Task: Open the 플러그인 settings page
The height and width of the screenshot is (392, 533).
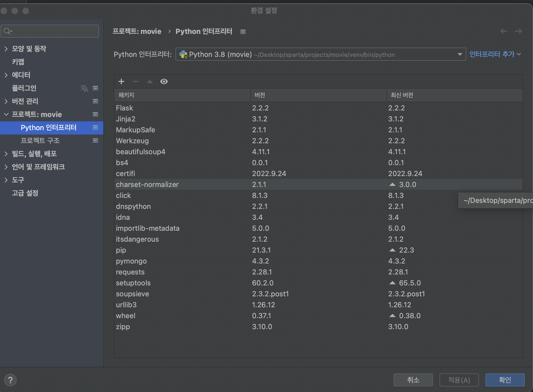Action: [24, 88]
